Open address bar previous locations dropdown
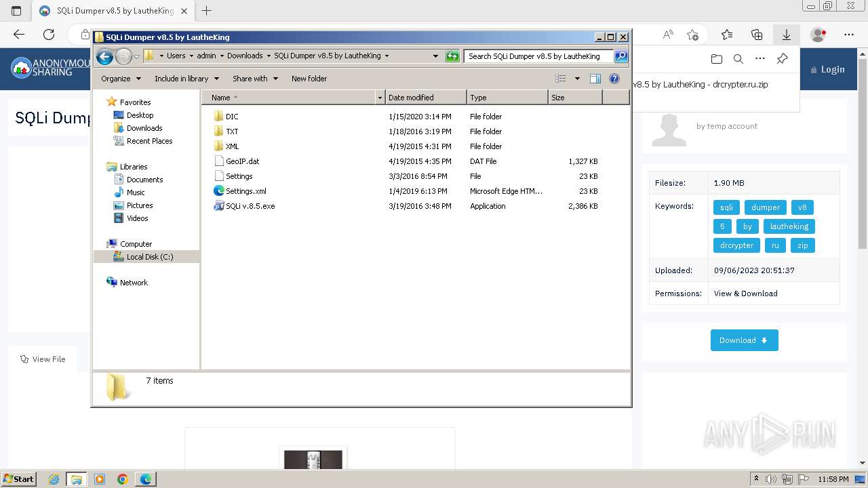Viewport: 868px width, 488px height. tap(435, 56)
